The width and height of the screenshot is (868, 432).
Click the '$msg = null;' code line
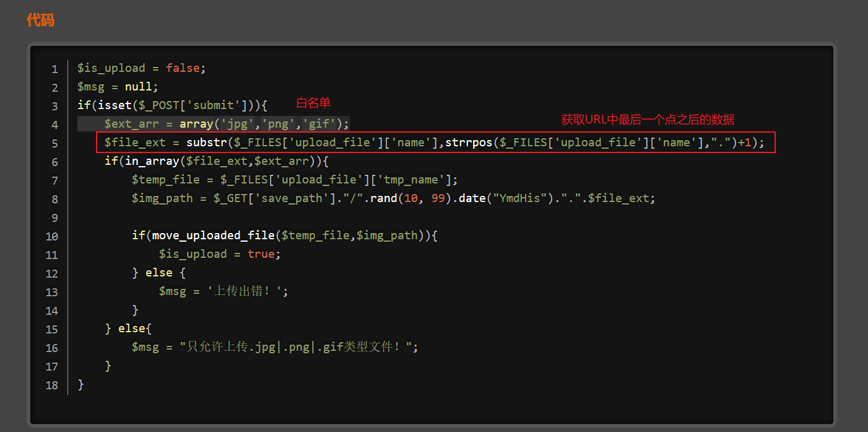(118, 87)
